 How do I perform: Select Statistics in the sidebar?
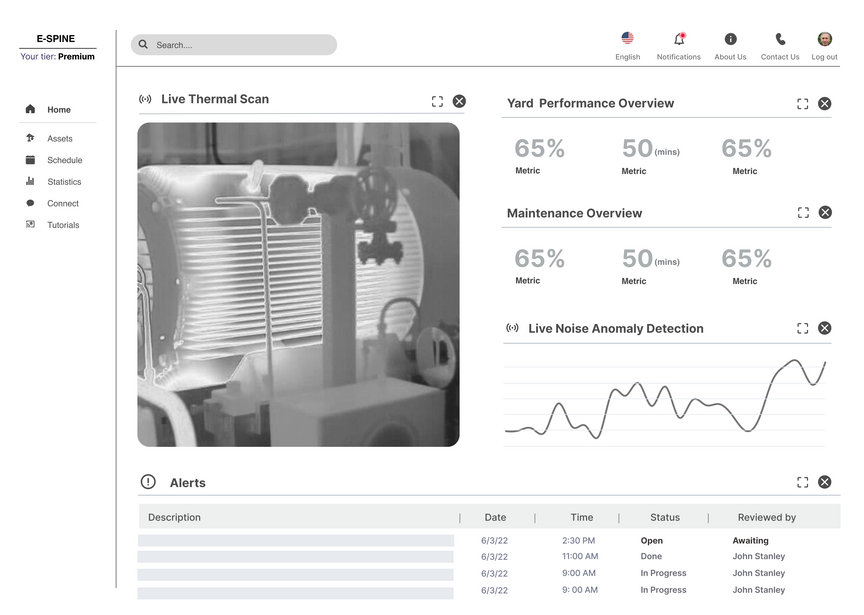click(64, 182)
